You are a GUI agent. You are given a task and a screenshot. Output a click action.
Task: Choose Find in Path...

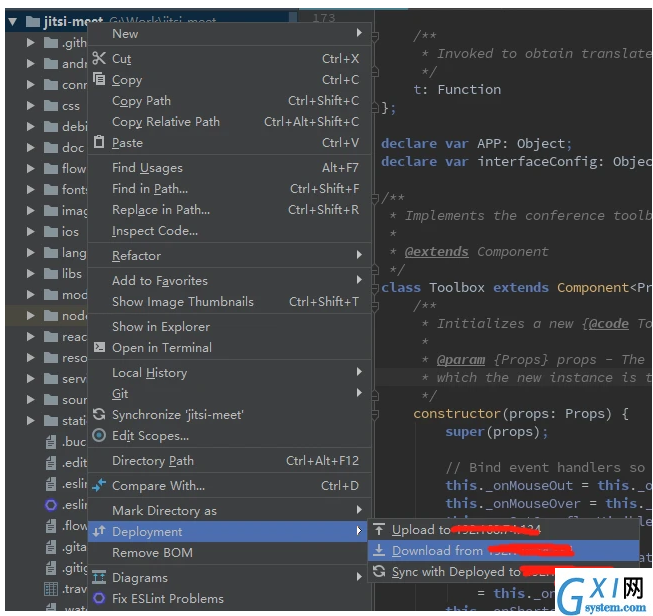[229, 188]
